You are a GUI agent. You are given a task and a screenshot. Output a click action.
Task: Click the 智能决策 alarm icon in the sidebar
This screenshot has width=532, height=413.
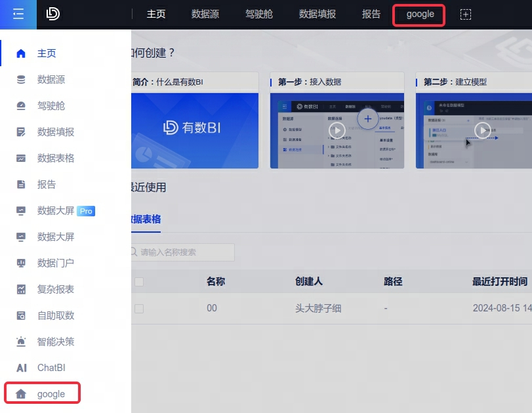[21, 342]
